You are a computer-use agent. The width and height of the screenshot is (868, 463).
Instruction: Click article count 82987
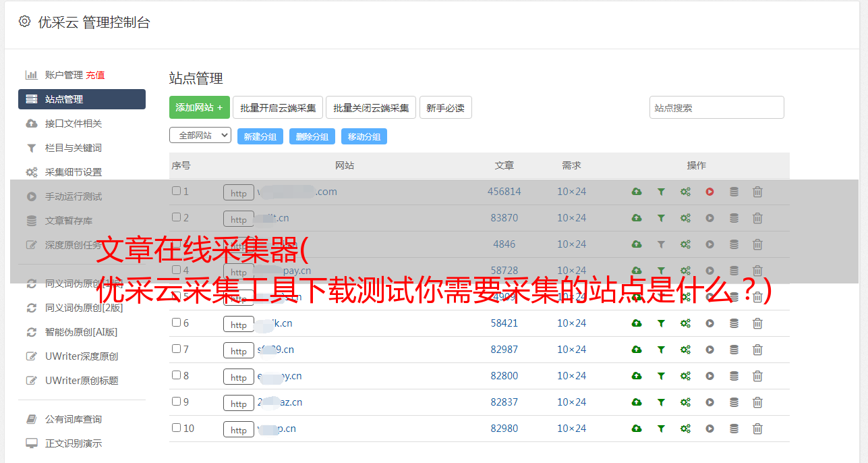504,350
